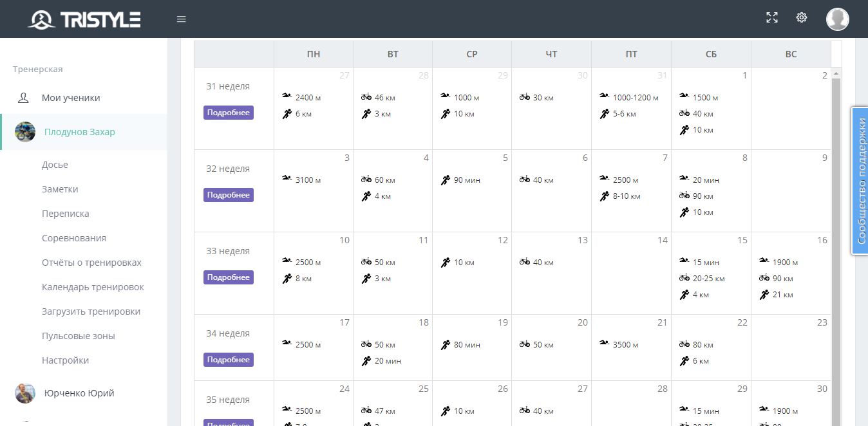
Task: Open the user profile avatar
Action: tap(837, 19)
